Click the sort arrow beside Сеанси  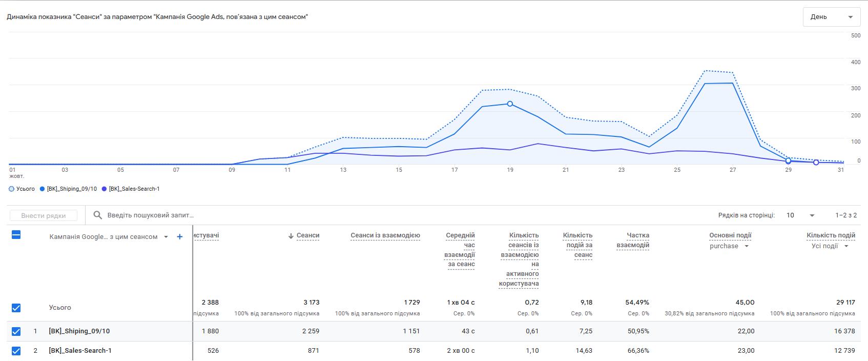(x=291, y=236)
